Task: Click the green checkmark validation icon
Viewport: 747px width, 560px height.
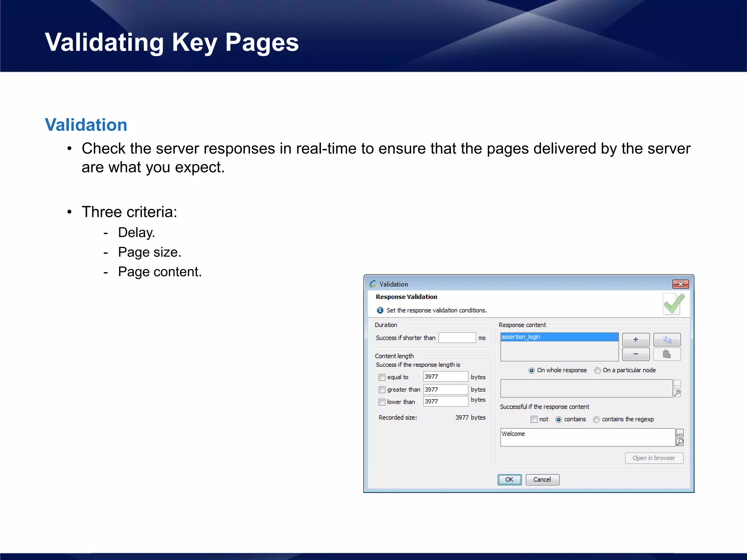Action: pos(674,304)
